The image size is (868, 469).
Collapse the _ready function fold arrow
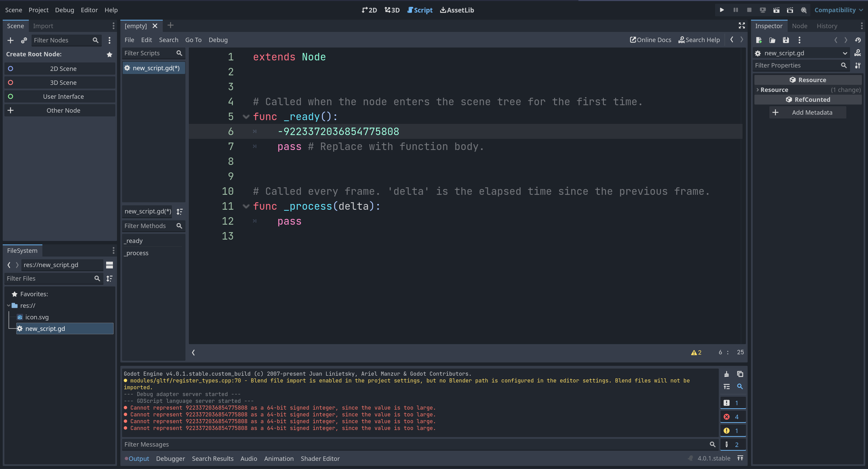[246, 116]
